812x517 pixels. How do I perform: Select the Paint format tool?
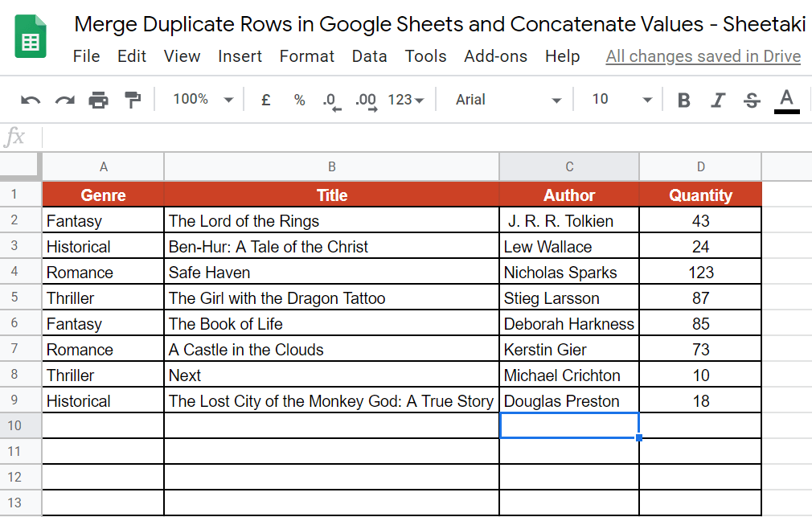point(133,100)
